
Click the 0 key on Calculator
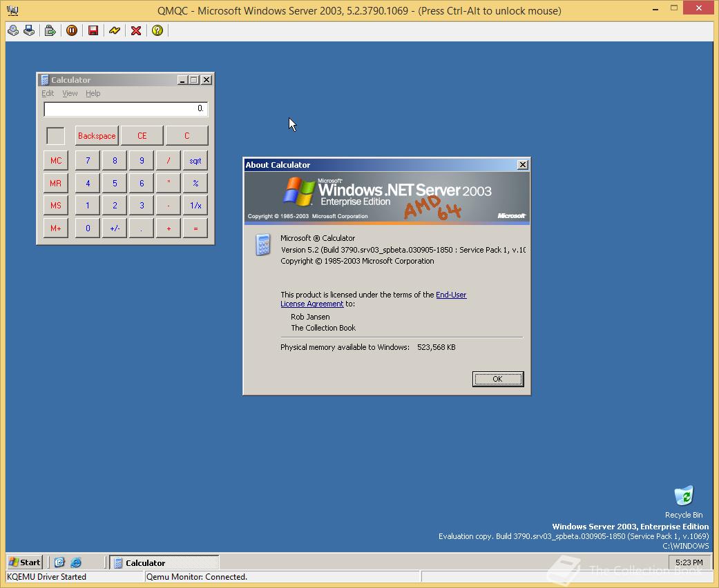[88, 228]
